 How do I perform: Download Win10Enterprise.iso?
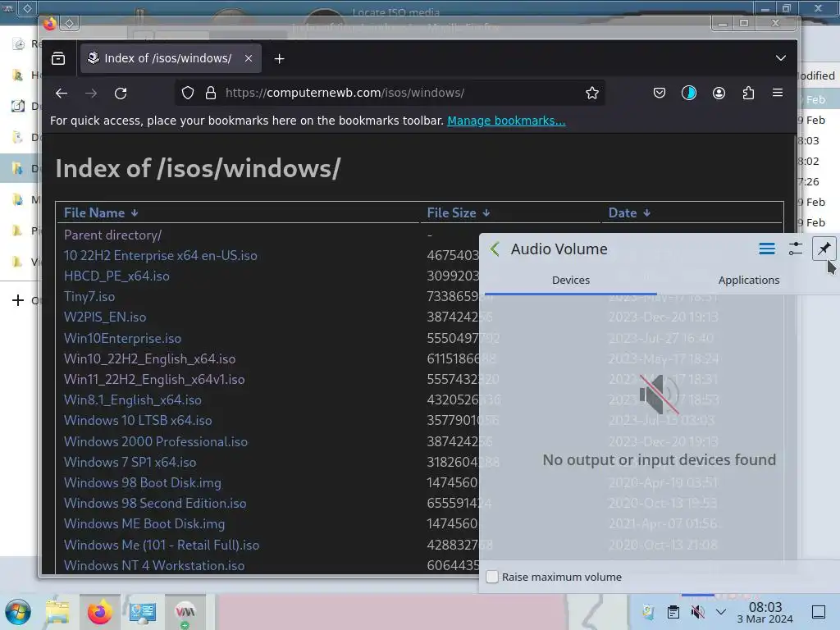coord(122,339)
